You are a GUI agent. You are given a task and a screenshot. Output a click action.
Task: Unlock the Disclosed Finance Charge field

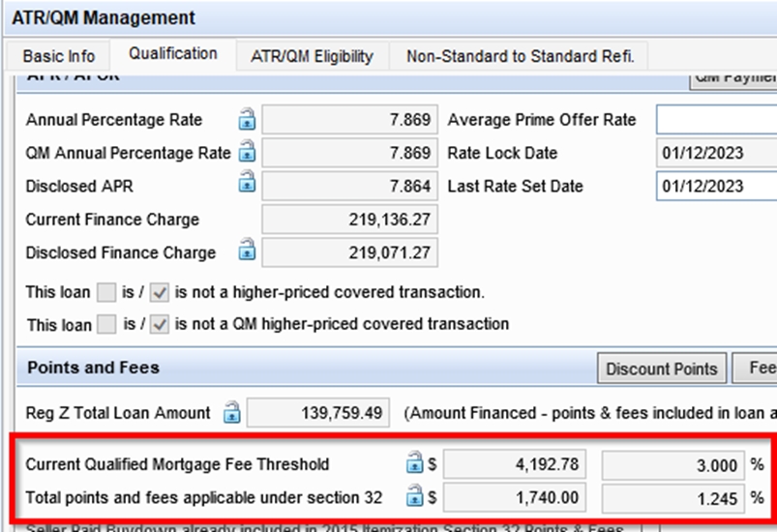[x=248, y=252]
